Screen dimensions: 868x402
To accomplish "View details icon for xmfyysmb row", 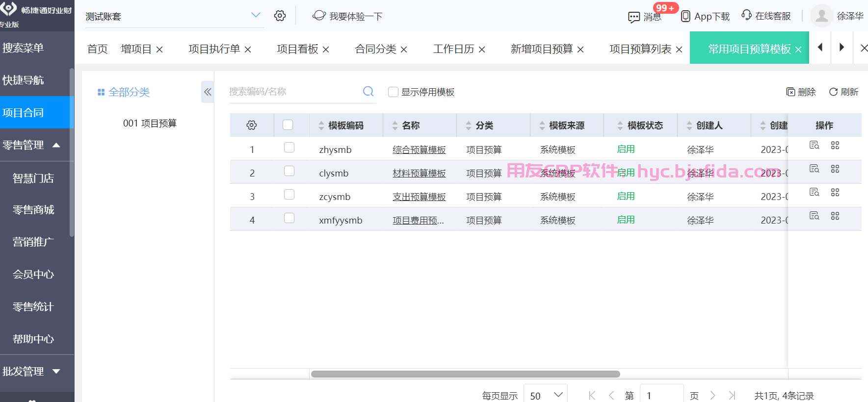I will pos(815,216).
